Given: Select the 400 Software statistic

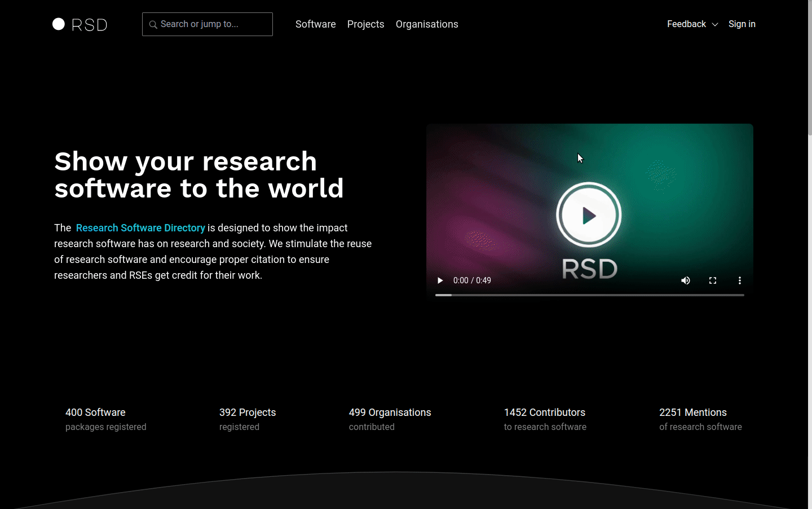Looking at the screenshot, I should (x=95, y=413).
